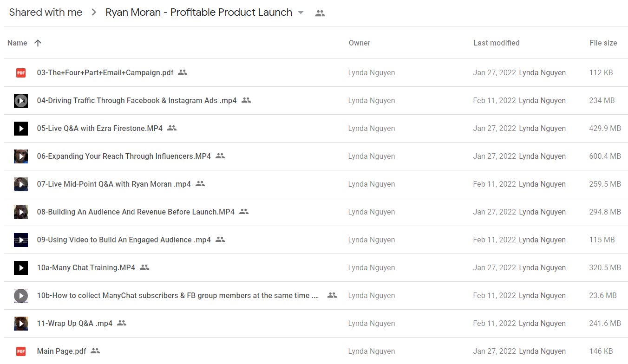628x364 pixels.
Task: Click thumbnail of 07-Live Mid-Point Q&A video
Action: pos(21,184)
